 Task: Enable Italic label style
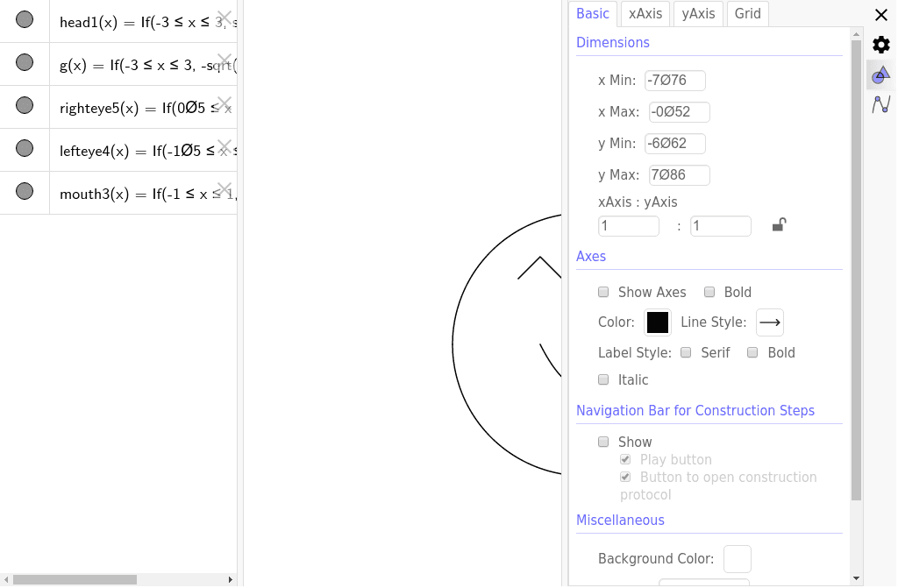pos(603,379)
